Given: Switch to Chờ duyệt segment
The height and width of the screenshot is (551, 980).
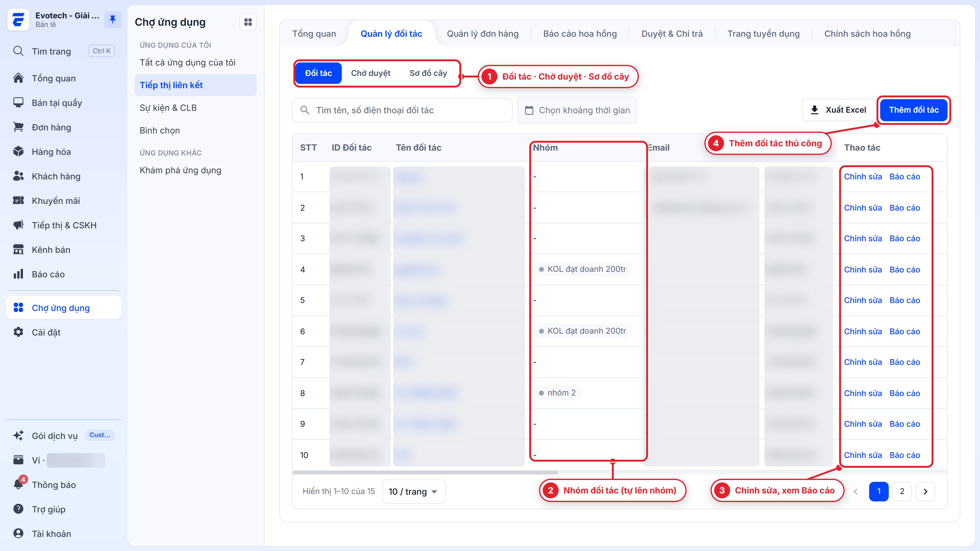Looking at the screenshot, I should (371, 73).
